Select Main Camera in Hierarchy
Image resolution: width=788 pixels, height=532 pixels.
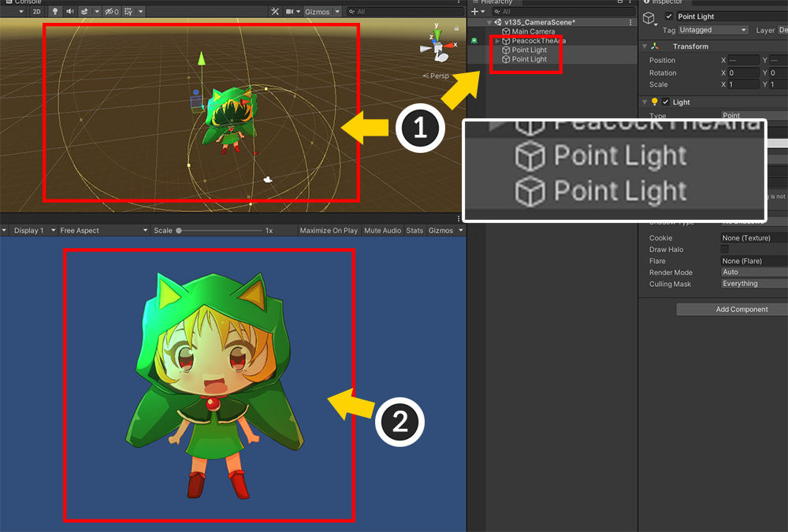[x=533, y=32]
